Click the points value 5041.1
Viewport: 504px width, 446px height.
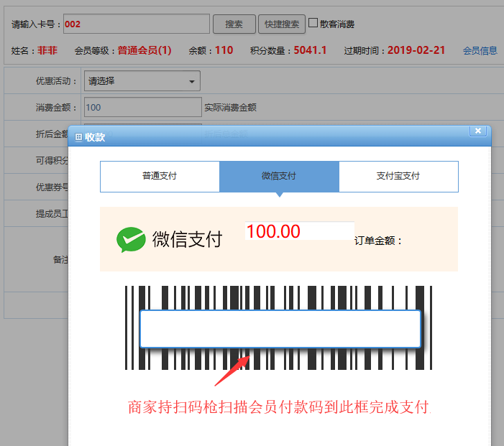pos(310,50)
